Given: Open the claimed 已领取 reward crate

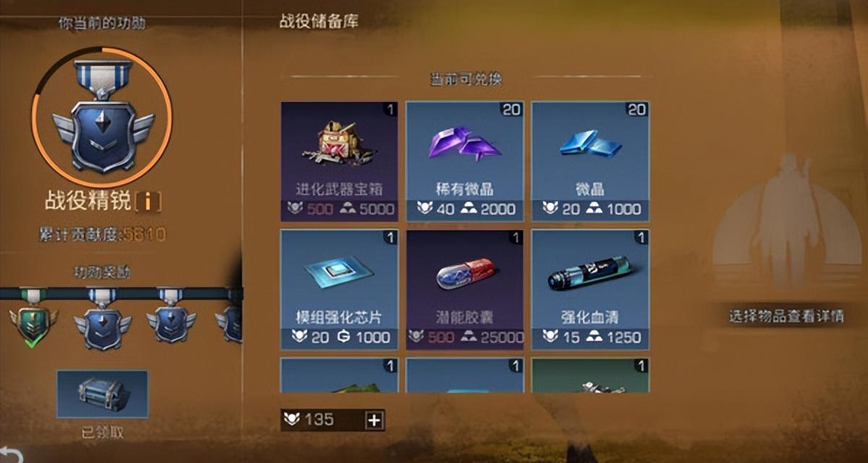Looking at the screenshot, I should (102, 394).
